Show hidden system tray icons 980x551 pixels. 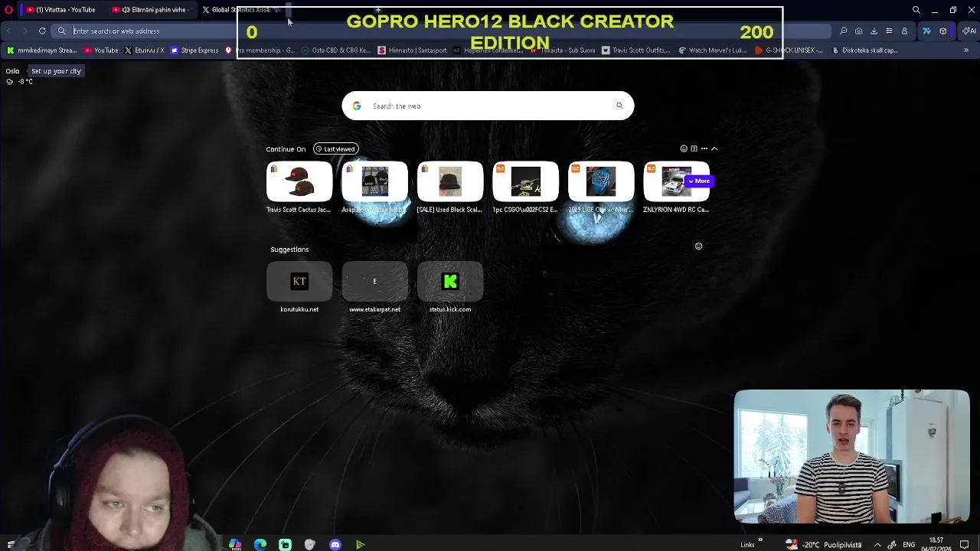tap(877, 545)
